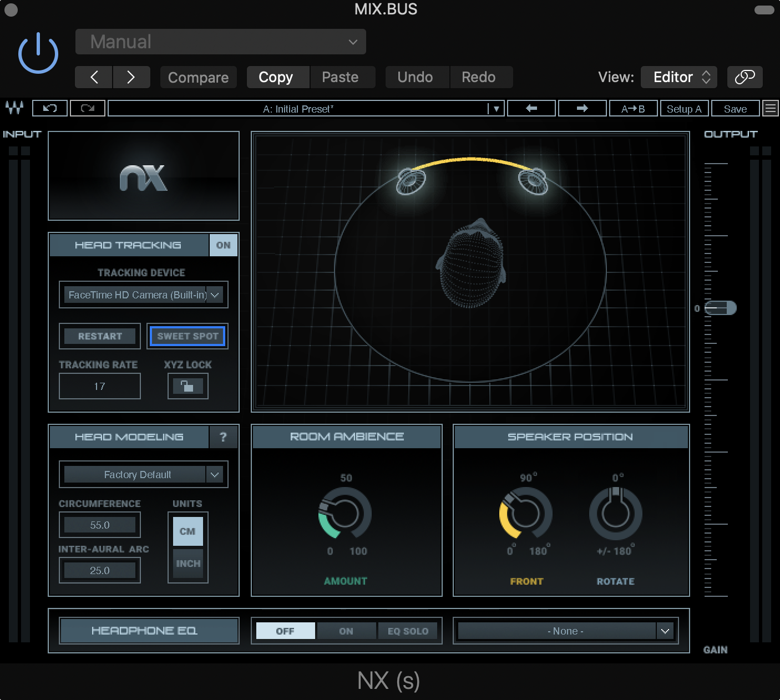Go to next preset with right chevron
The height and width of the screenshot is (700, 780).
point(131,77)
